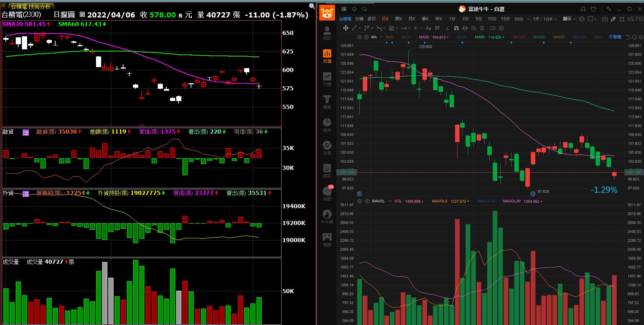Open F10 company info button
The image size is (644, 325).
(640, 19)
